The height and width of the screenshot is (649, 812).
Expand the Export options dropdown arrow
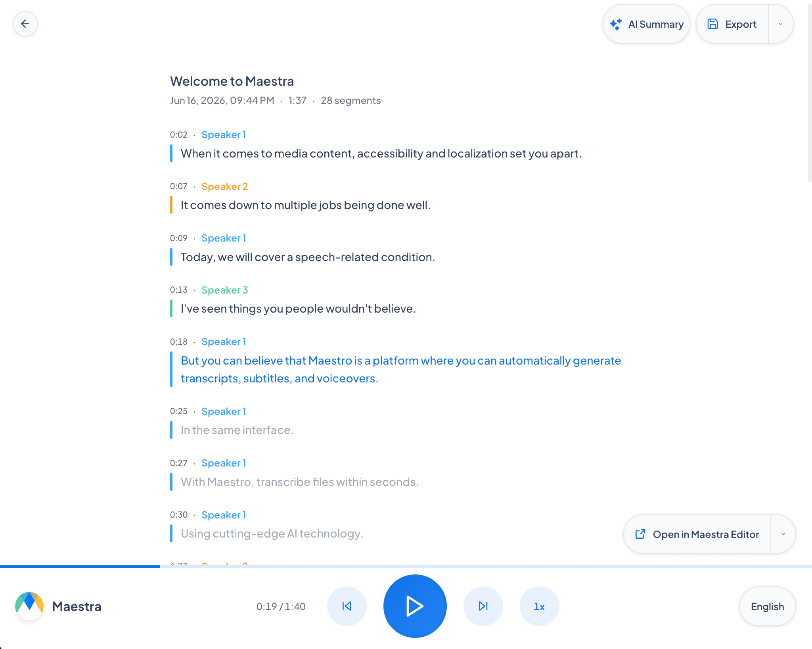coord(781,24)
